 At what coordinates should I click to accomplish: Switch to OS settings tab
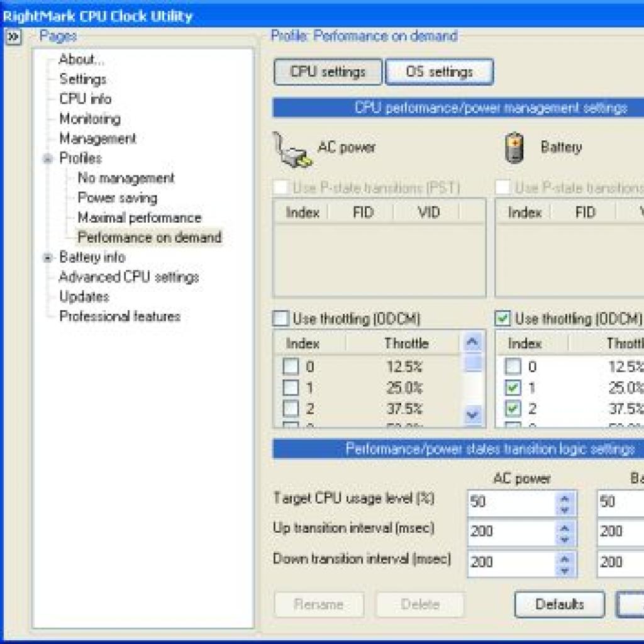pyautogui.click(x=440, y=72)
